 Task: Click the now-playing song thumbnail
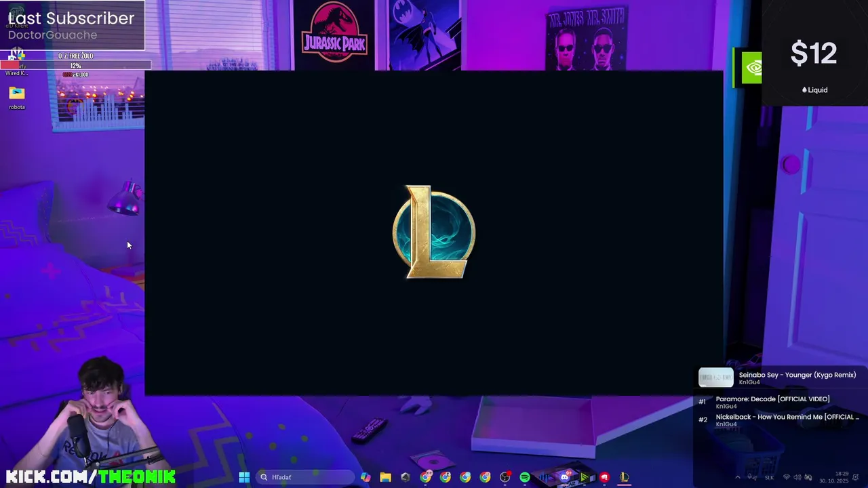[x=716, y=378]
